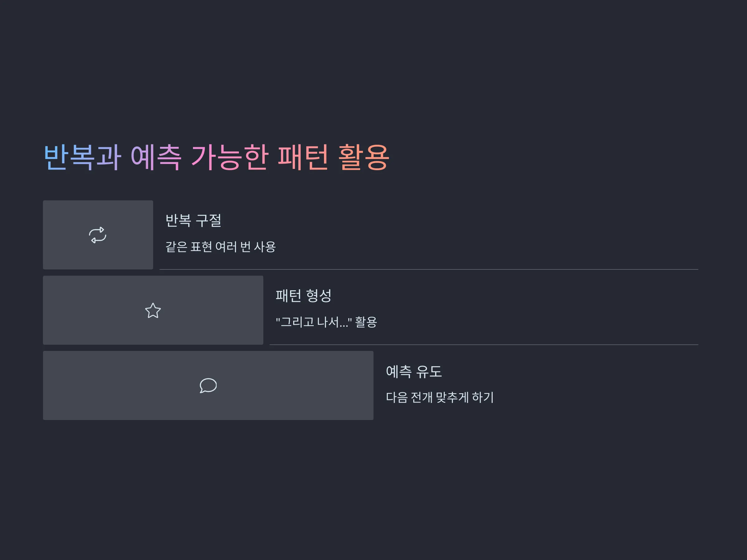Screen dimensions: 747x560
Task: Click the blue word 반복과 in the title
Action: (x=82, y=157)
